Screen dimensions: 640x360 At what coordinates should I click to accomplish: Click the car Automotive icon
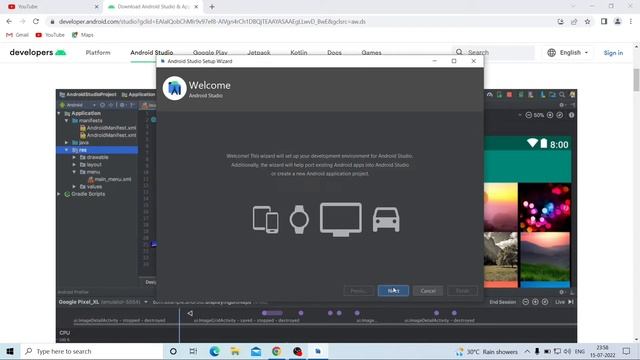tap(386, 220)
